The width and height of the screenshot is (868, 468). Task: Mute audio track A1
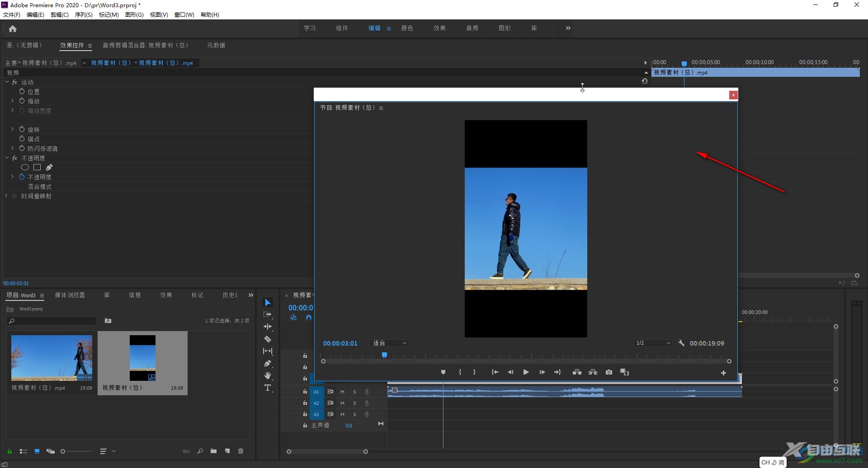pyautogui.click(x=342, y=392)
